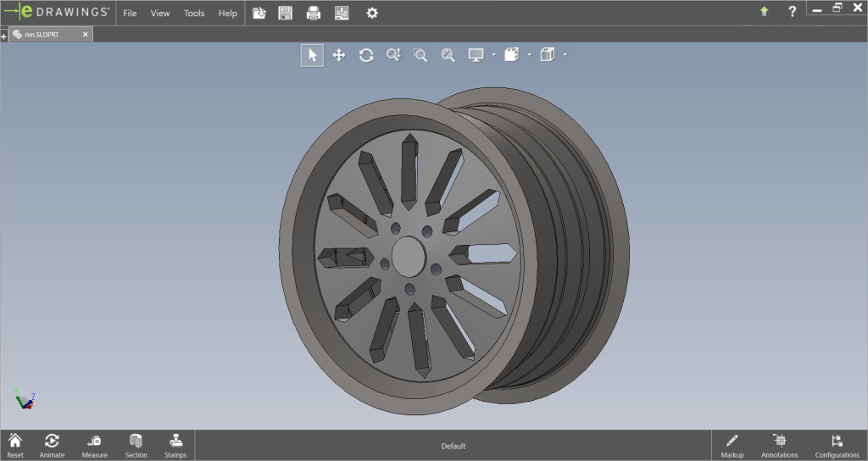Expand the display settings monitor dropdown arrow
Screen dimensions: 868x461
(493, 55)
